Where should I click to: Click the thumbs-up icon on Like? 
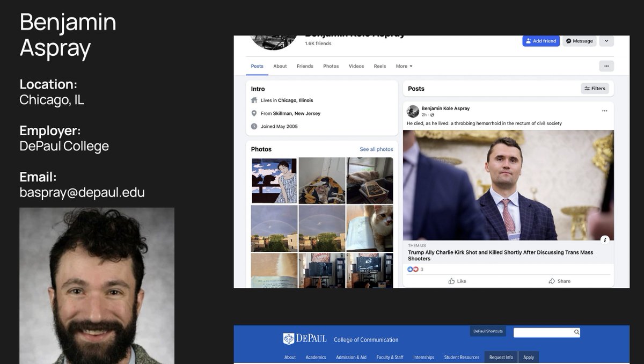coord(451,281)
